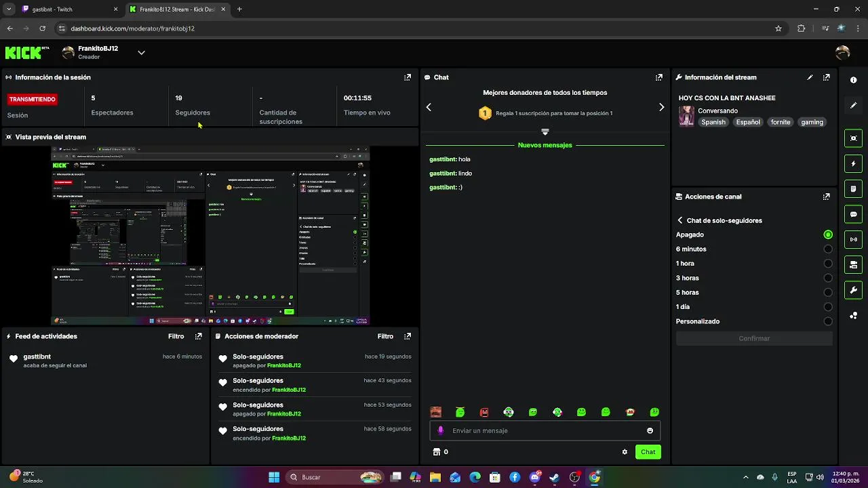The width and height of the screenshot is (868, 488).
Task: Pop out the Acciones de canal panel
Action: (x=826, y=197)
